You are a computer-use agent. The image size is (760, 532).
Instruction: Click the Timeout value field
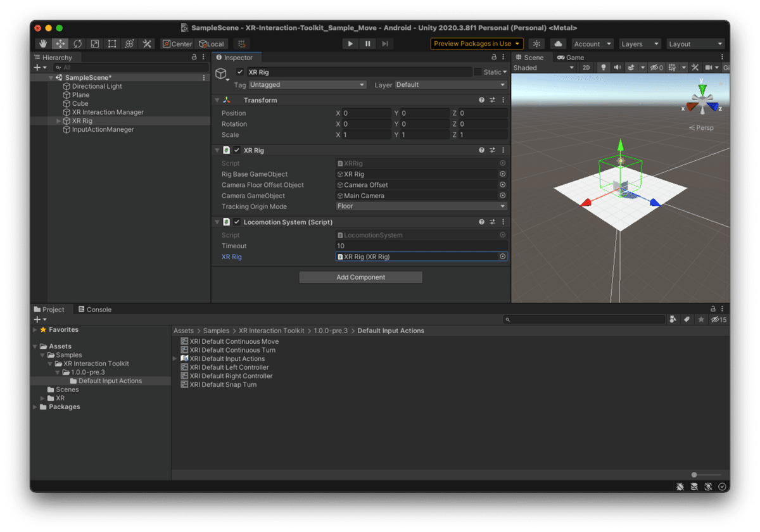coord(421,246)
